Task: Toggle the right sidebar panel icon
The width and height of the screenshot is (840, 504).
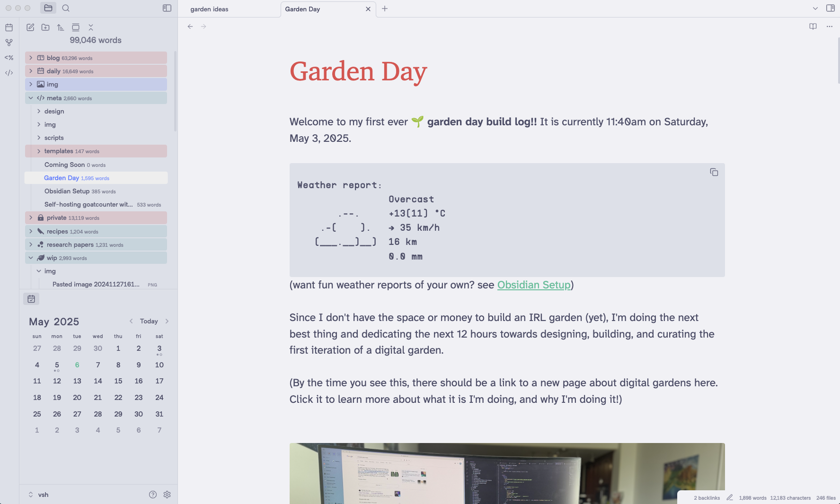Action: (x=830, y=8)
